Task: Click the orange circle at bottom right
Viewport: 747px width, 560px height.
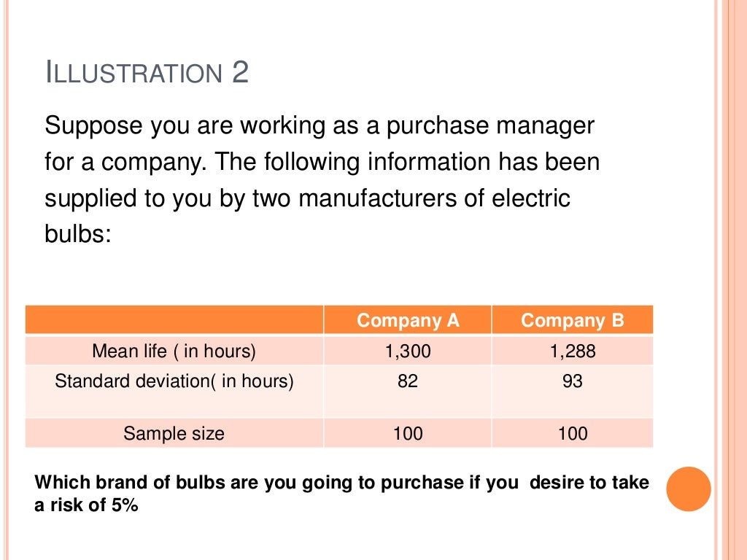Action: (689, 489)
